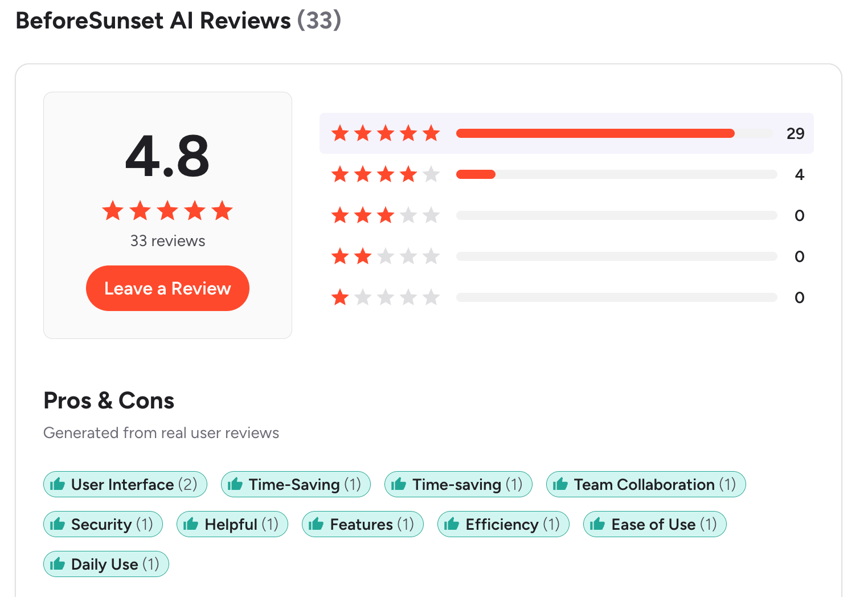868x597 pixels.
Task: Click the rating stars under 4.8 score
Action: [167, 211]
